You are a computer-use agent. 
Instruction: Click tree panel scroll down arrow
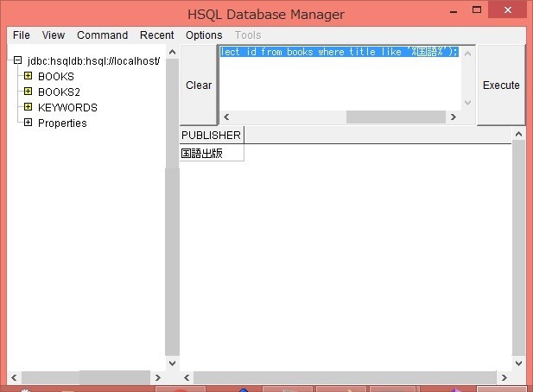(173, 364)
